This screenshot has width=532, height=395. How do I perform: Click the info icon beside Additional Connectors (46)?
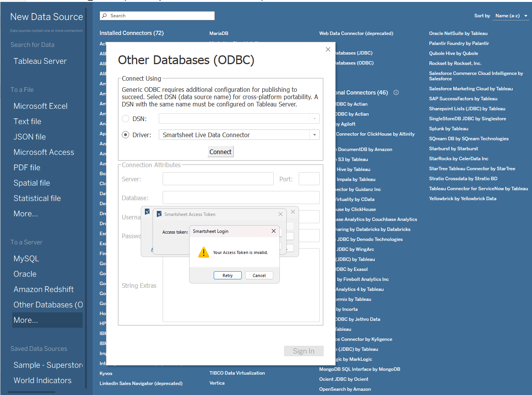pos(396,93)
